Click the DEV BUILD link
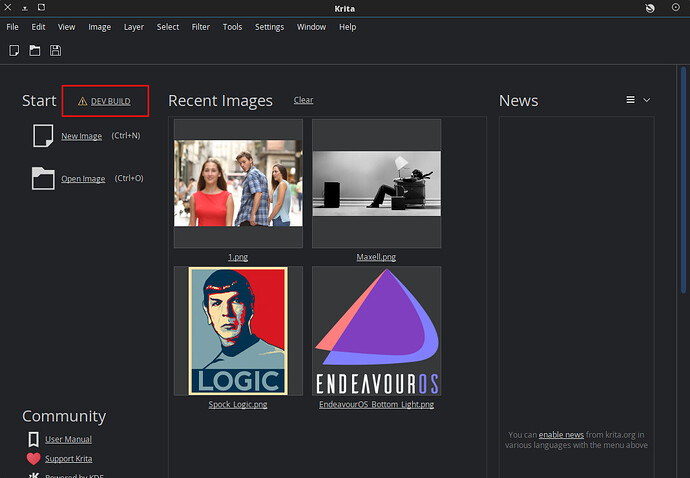Viewport: 690px width, 478px height. 110,101
